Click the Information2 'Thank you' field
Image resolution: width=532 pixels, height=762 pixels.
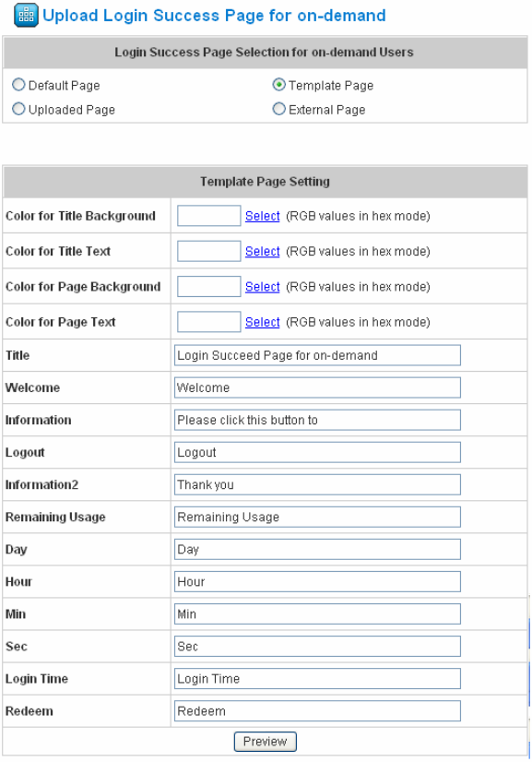click(317, 484)
